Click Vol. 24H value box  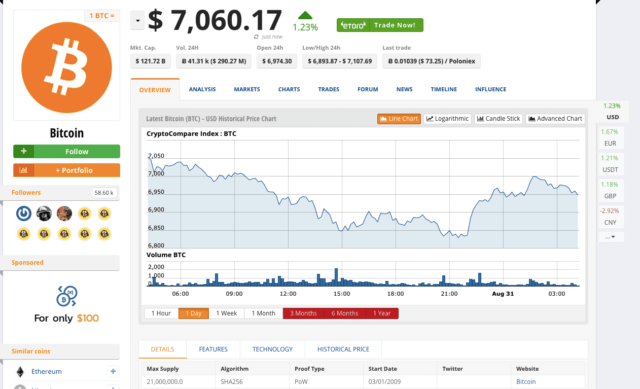point(213,61)
